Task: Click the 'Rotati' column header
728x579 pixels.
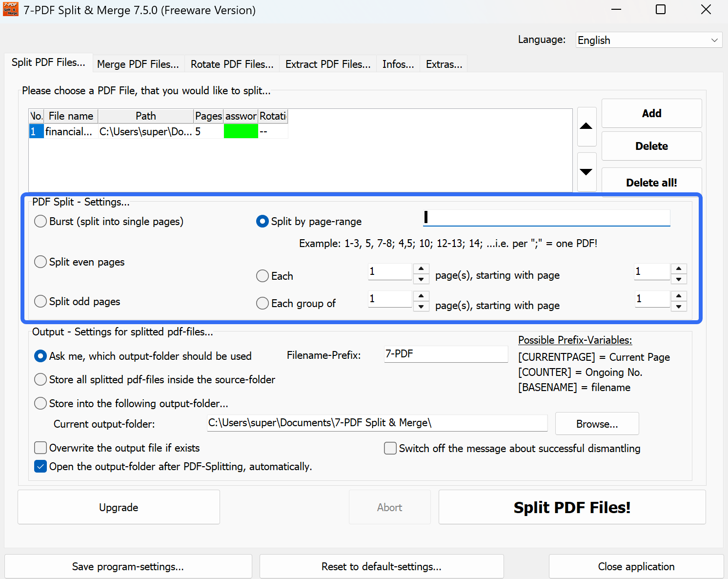Action: [273, 116]
